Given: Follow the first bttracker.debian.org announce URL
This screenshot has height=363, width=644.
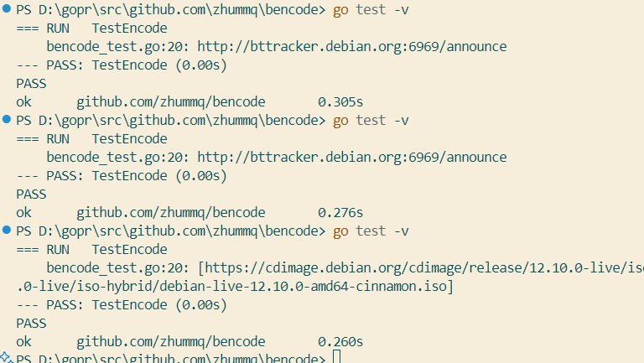Looking at the screenshot, I should point(352,47).
